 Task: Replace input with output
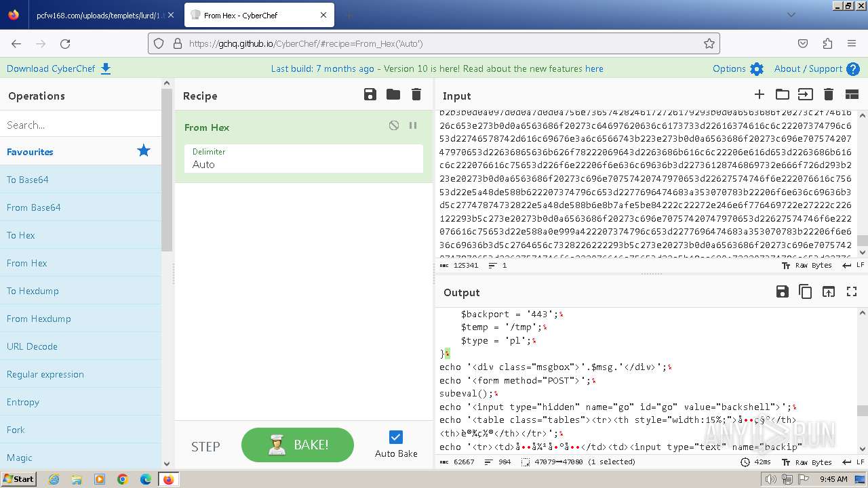(829, 291)
